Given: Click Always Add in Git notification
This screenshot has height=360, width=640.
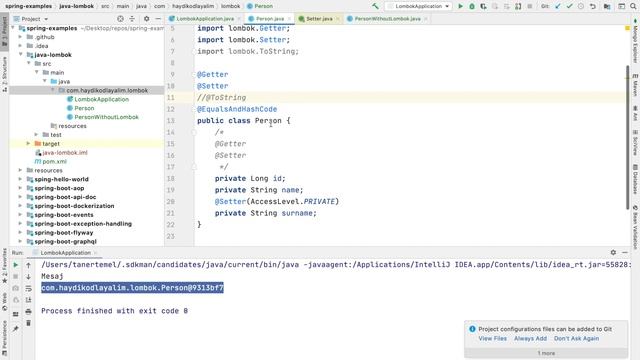Looking at the screenshot, I should pos(530,338).
